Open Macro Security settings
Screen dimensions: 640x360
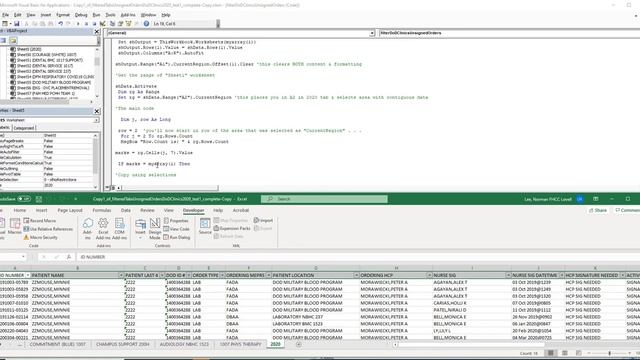40,237
